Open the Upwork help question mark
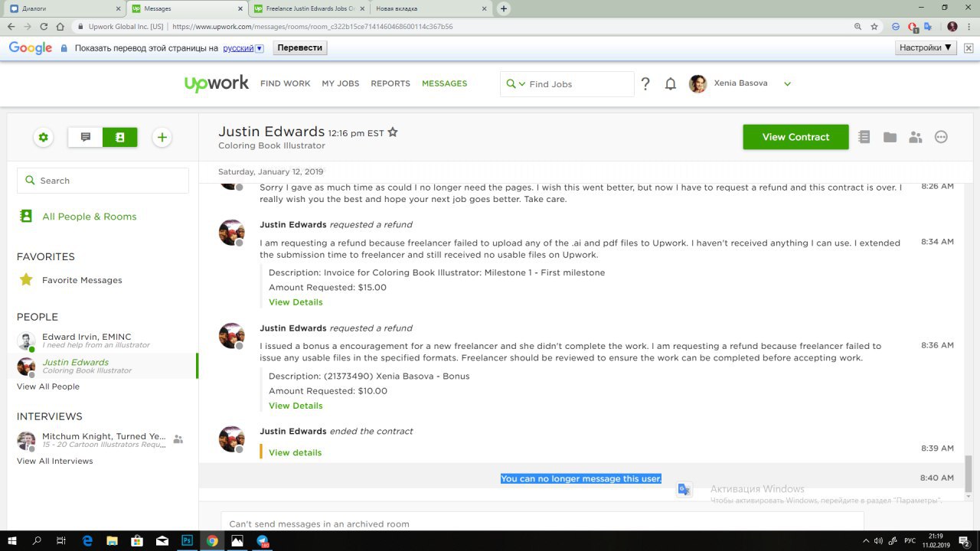Screen dimensions: 980x551 645,83
